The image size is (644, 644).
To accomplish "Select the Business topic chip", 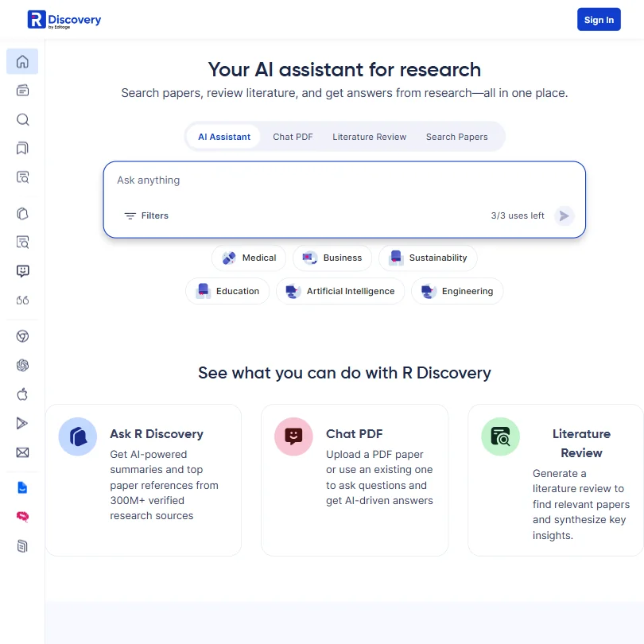I will (332, 258).
